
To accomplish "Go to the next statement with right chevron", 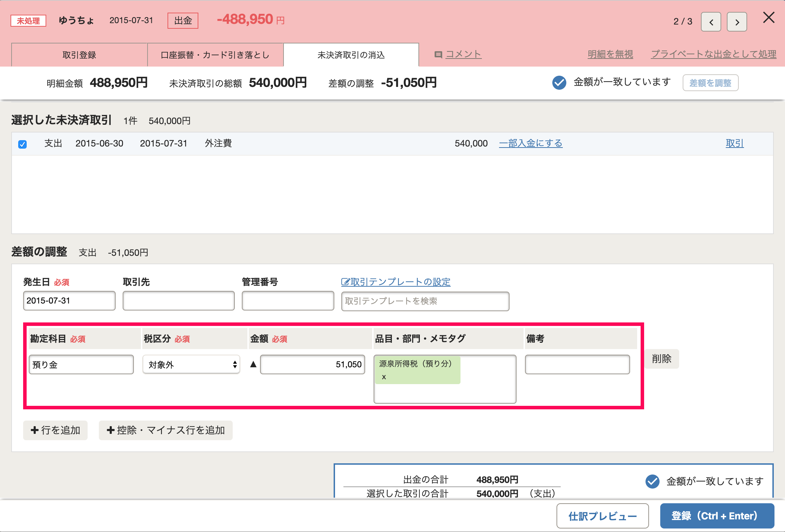I will click(x=737, y=22).
